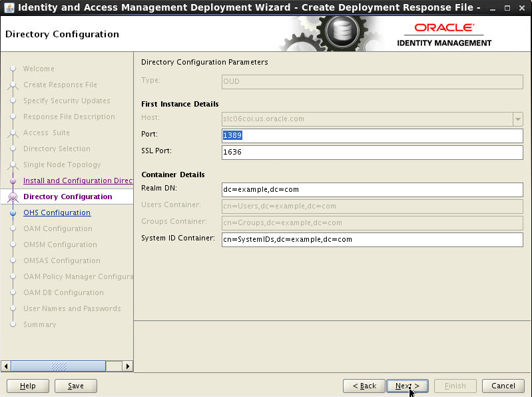This screenshot has width=532, height=397.
Task: Click the disabled Finish button
Action: coord(455,386)
